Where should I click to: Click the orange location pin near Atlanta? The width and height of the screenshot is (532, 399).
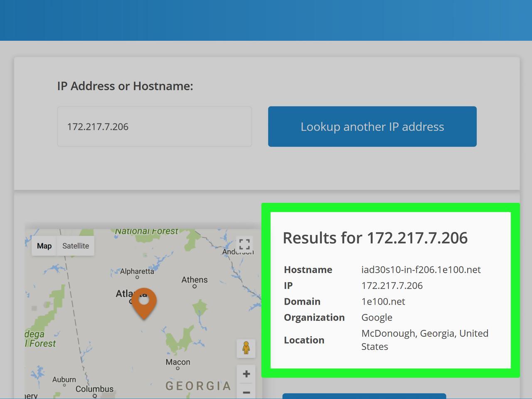click(144, 301)
